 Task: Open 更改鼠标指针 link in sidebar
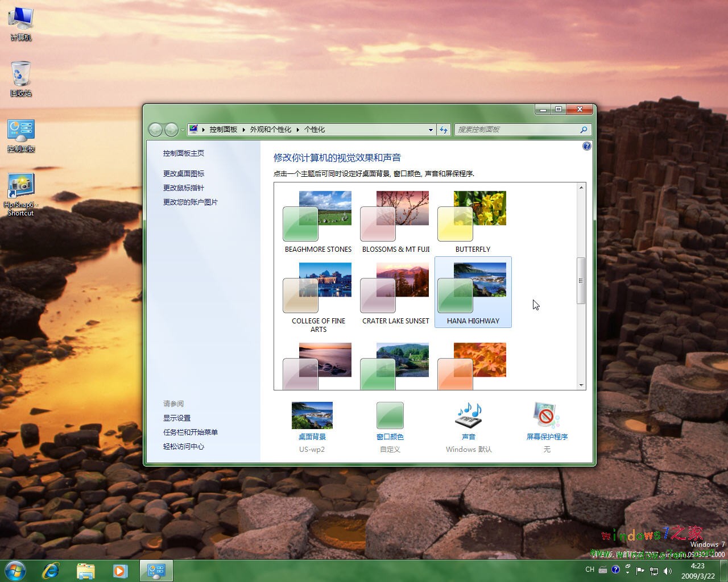[183, 188]
